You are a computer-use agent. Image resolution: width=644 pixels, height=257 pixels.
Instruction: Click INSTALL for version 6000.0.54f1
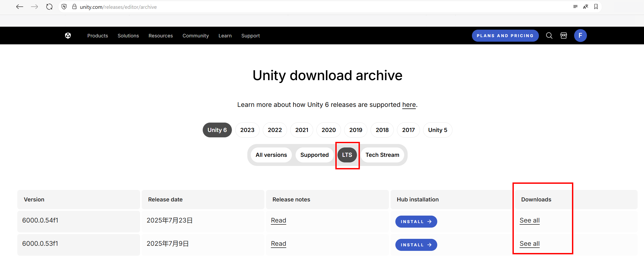pos(416,221)
